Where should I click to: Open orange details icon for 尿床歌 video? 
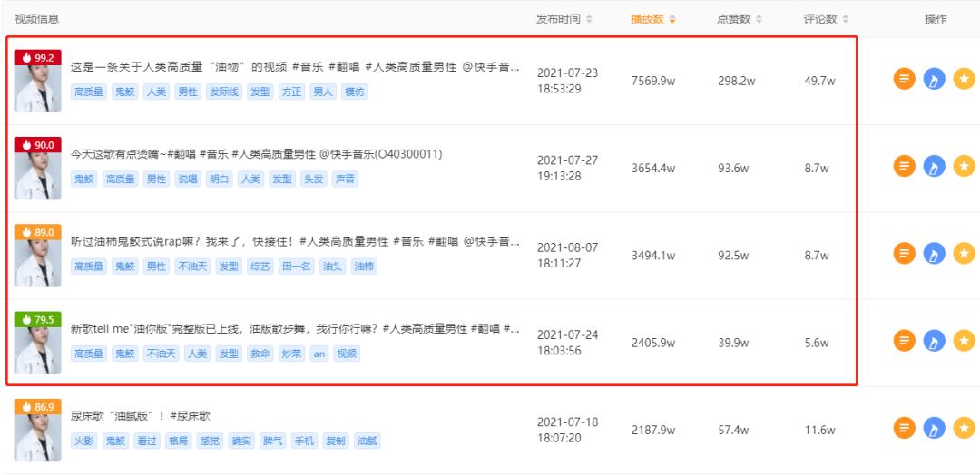pos(904,428)
